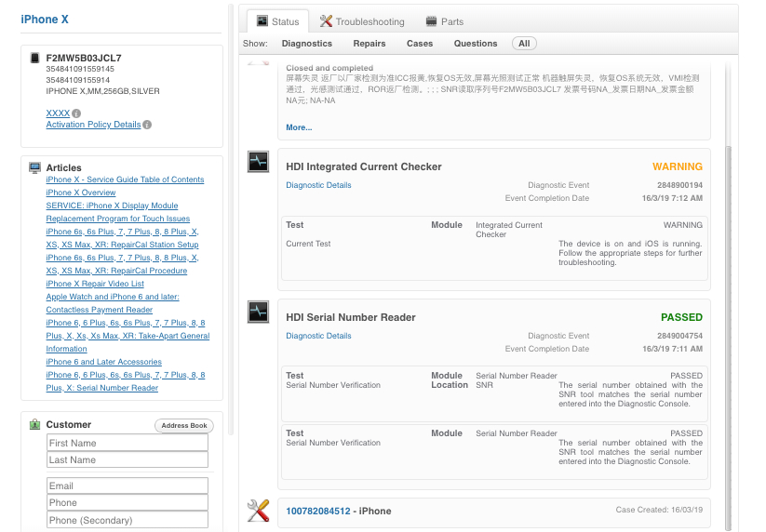The image size is (766, 532).
Task: Open the RepairCal Procedure article
Action: point(122,264)
